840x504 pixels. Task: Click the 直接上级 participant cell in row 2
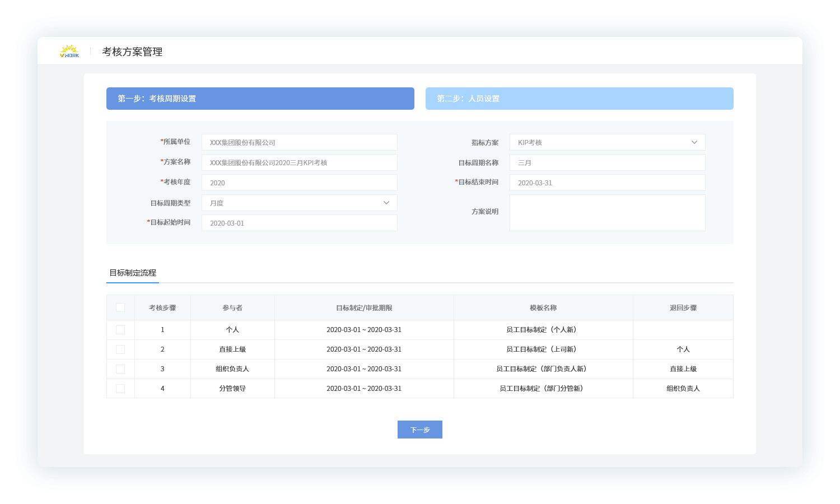232,349
